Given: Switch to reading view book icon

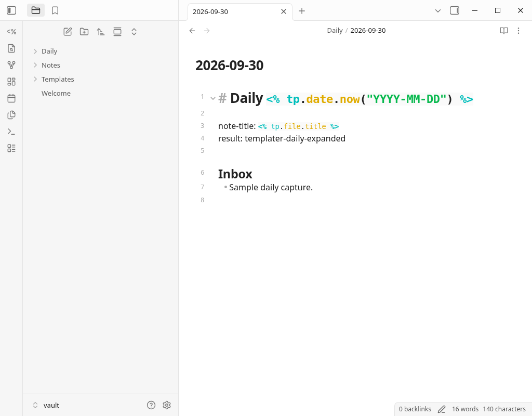Looking at the screenshot, I should (x=504, y=31).
